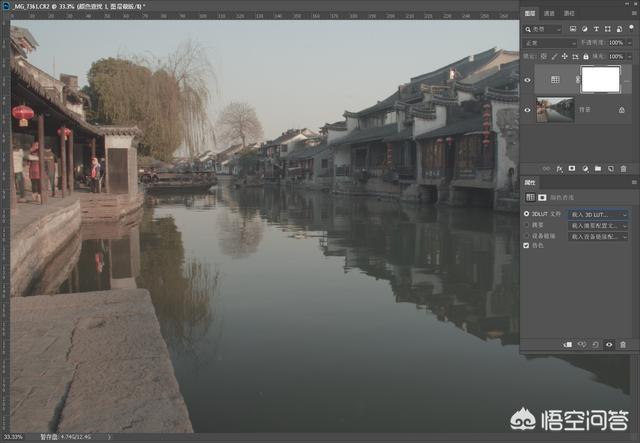The height and width of the screenshot is (443, 640).
Task: Create new fill or adjustment layer icon
Action: point(585,169)
